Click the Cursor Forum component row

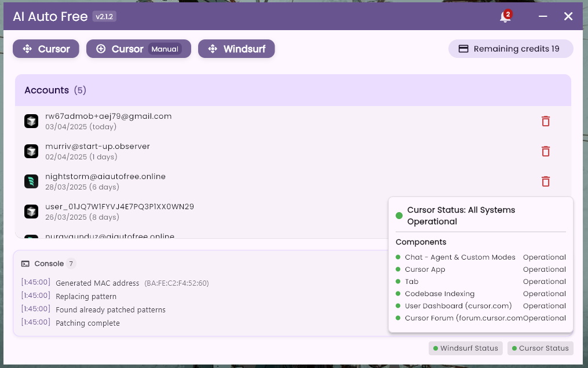tap(481, 318)
